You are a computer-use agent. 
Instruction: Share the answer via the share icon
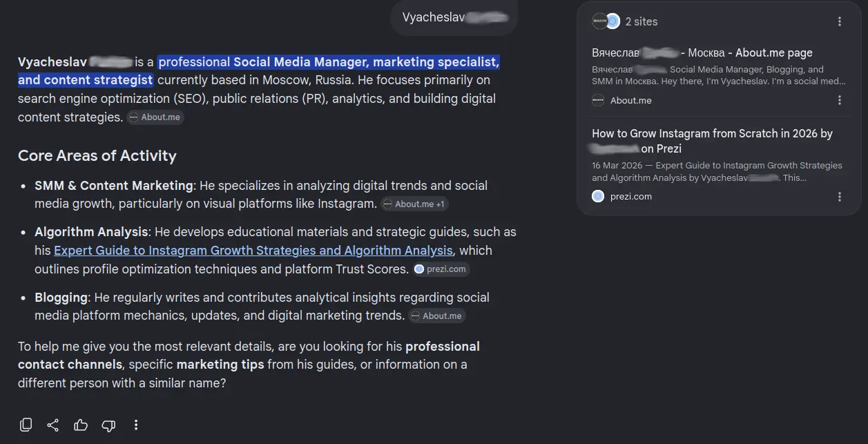point(53,425)
